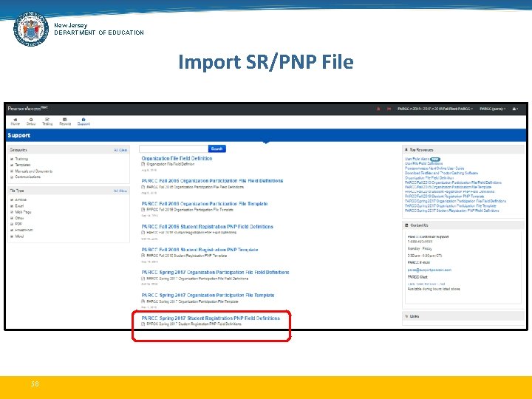
Task: Click into the support search field
Action: (x=174, y=149)
